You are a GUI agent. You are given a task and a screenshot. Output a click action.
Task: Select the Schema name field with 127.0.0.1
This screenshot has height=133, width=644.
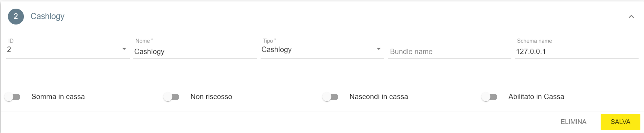click(x=577, y=52)
